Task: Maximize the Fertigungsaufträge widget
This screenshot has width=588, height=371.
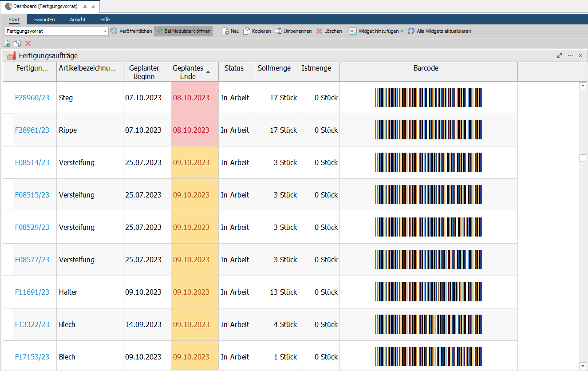Action: click(x=560, y=55)
